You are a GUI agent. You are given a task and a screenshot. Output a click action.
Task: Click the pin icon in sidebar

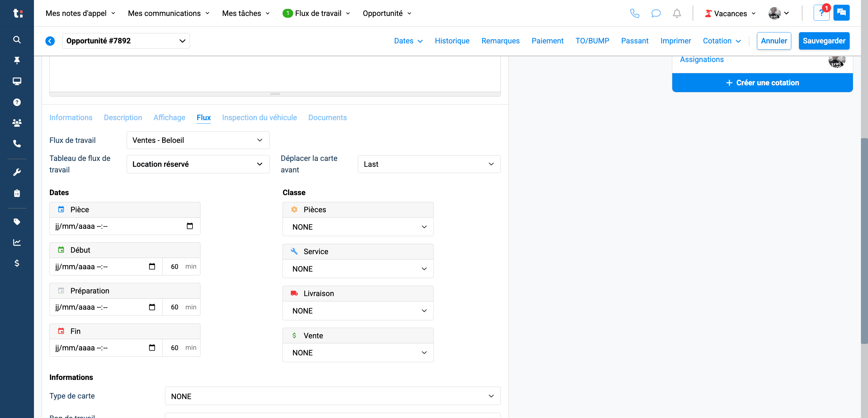pos(17,60)
